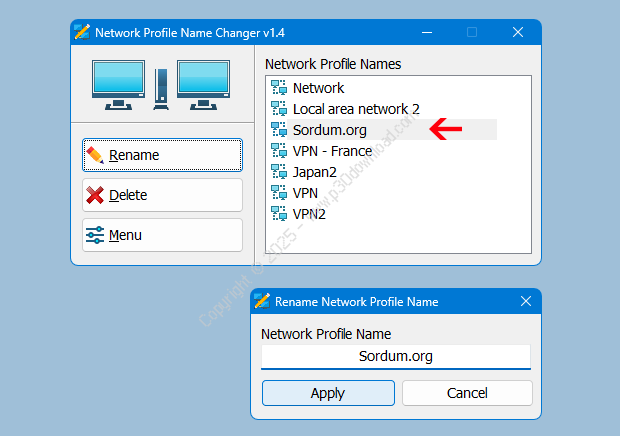Focus the Network Profile Name text field

click(x=395, y=356)
